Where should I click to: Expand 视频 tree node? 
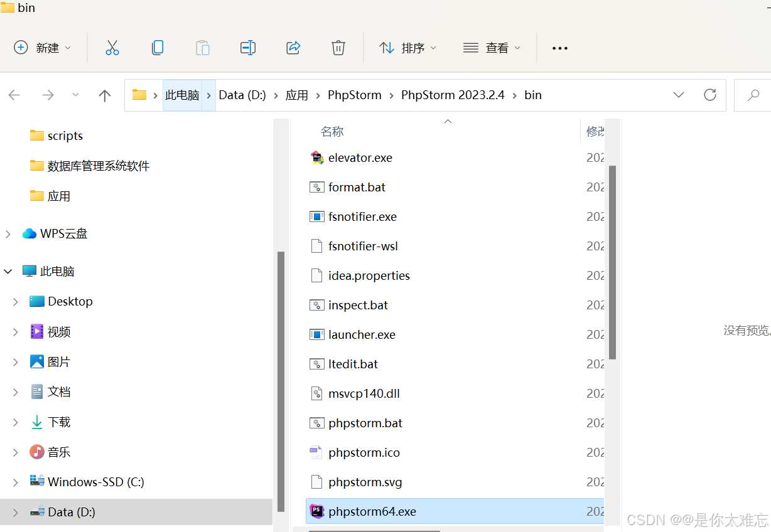pyautogui.click(x=16, y=332)
